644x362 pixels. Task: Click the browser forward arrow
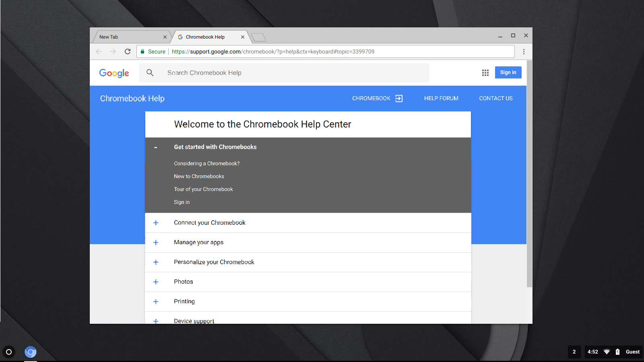113,51
